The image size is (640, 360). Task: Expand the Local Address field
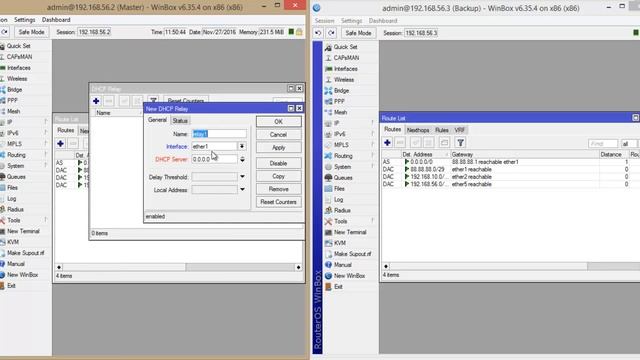point(242,189)
